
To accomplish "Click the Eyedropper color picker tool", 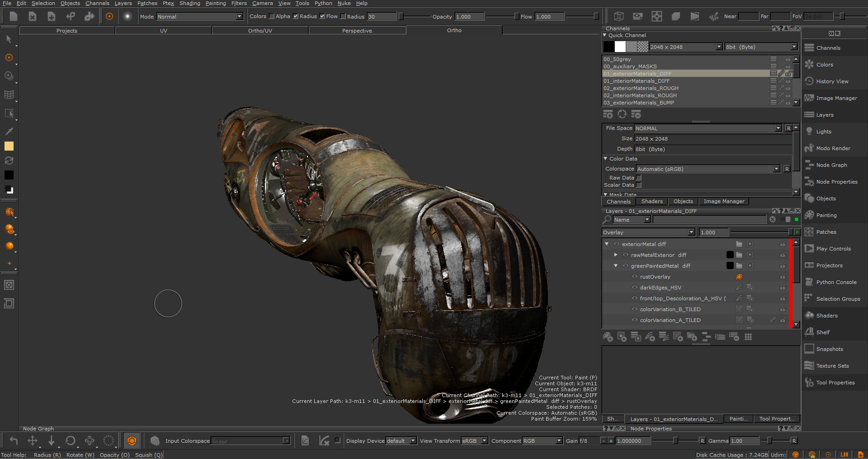I will (9, 132).
